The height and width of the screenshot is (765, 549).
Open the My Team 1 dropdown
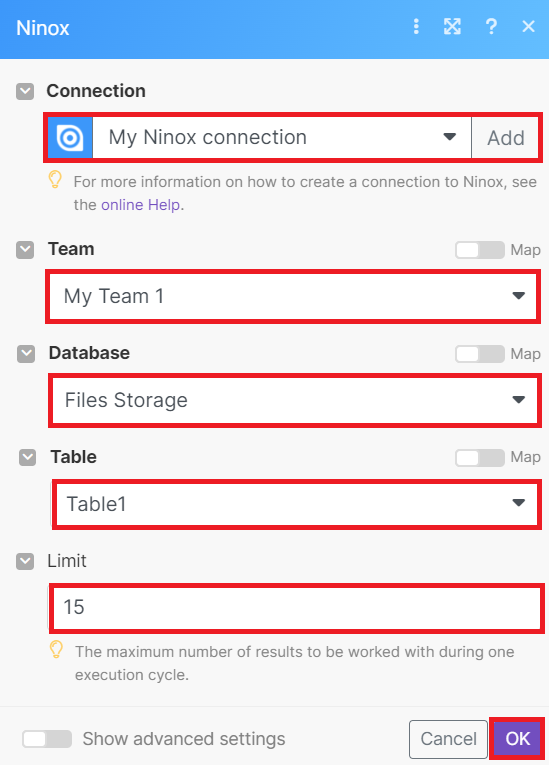point(293,296)
